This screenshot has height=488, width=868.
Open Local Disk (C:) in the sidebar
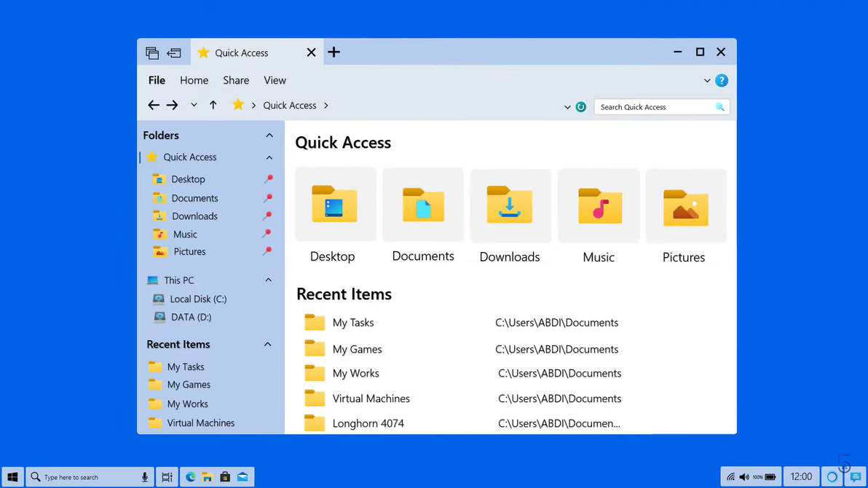[x=197, y=299]
